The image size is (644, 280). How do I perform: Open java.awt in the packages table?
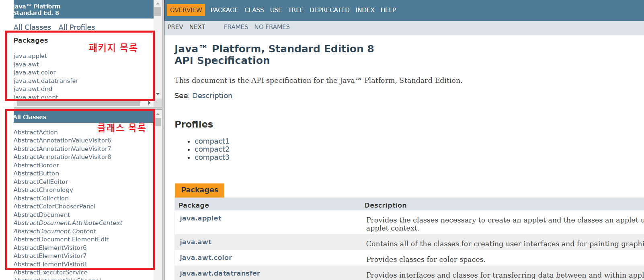[x=195, y=242]
